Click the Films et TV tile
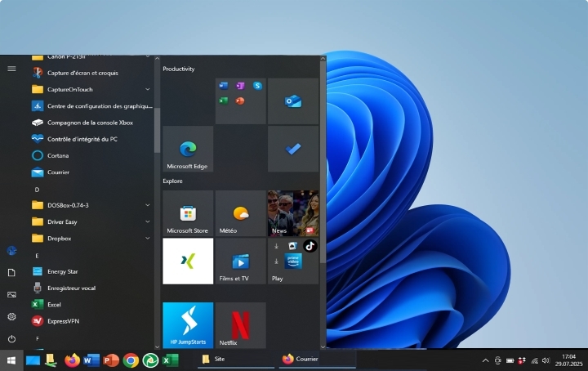This screenshot has width=588, height=371. 240,261
